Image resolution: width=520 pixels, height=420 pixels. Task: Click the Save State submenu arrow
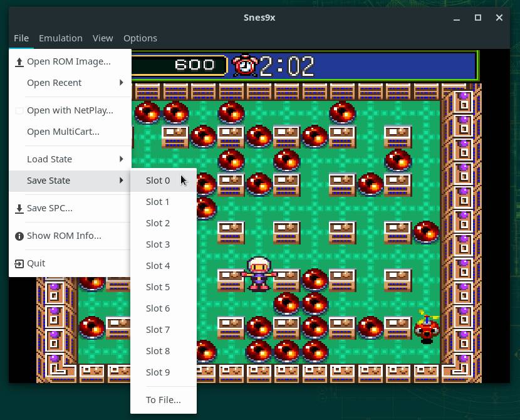[x=122, y=180]
